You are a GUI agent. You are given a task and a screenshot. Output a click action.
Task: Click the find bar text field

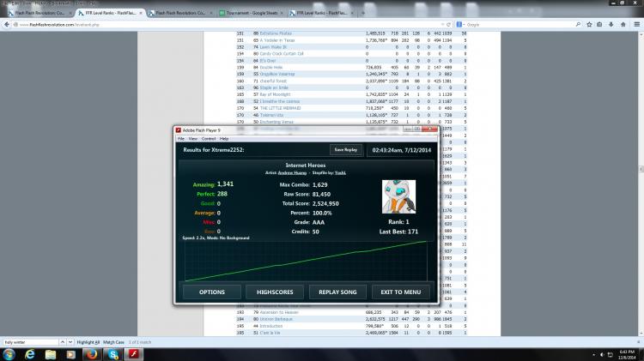31,342
